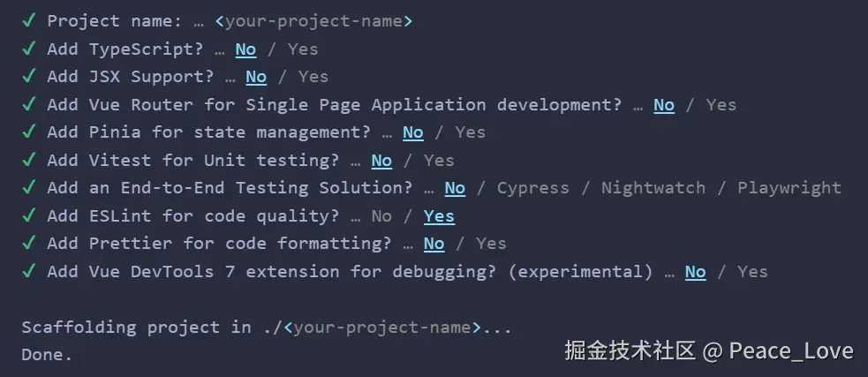The width and height of the screenshot is (868, 377).
Task: Click the Done. output line
Action: [x=47, y=354]
